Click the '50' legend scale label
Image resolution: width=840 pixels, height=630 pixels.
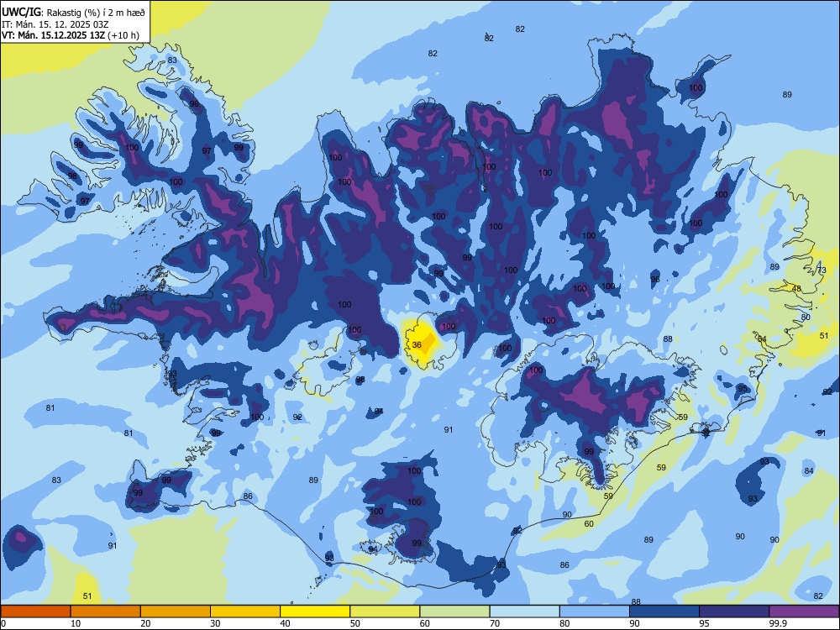point(355,623)
